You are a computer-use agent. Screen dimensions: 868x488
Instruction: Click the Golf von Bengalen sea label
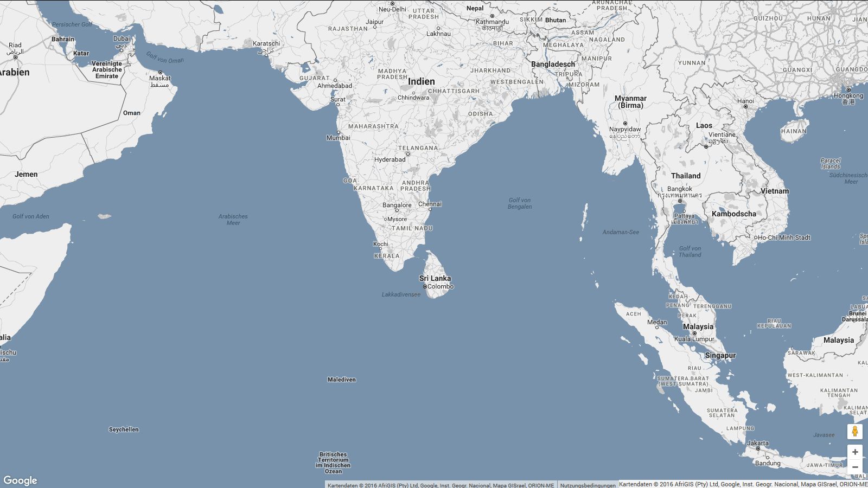519,203
